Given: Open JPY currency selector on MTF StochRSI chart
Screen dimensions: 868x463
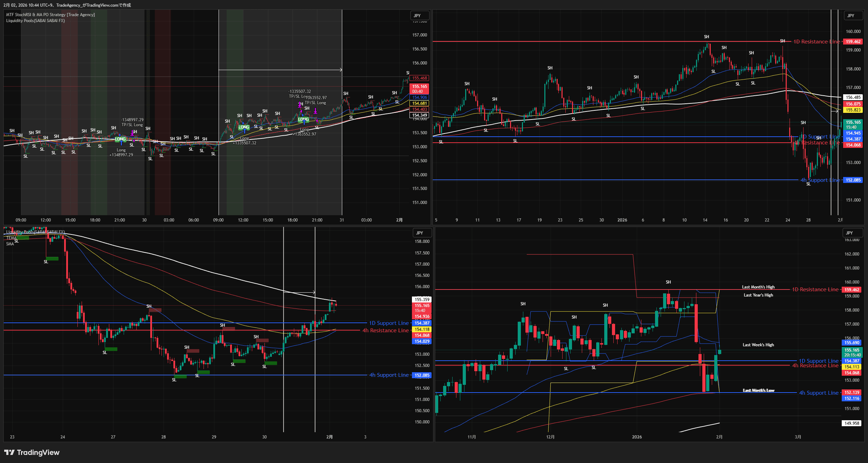Looking at the screenshot, I should click(x=419, y=15).
